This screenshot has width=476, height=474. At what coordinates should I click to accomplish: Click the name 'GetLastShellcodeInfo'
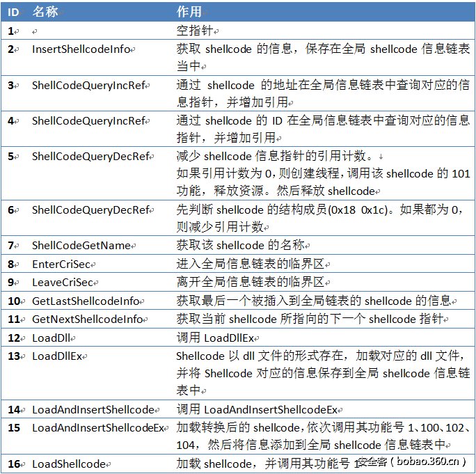pyautogui.click(x=86, y=301)
